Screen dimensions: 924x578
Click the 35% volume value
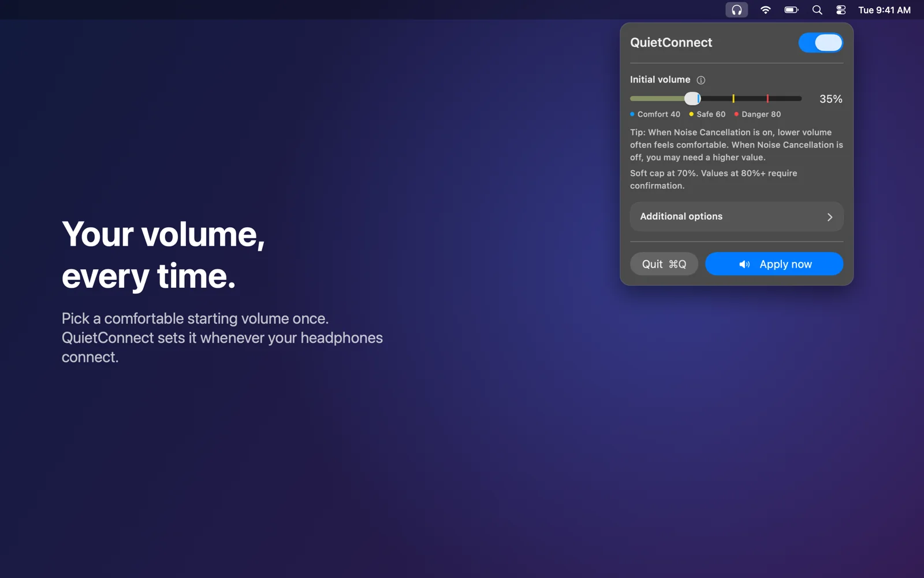pos(830,99)
